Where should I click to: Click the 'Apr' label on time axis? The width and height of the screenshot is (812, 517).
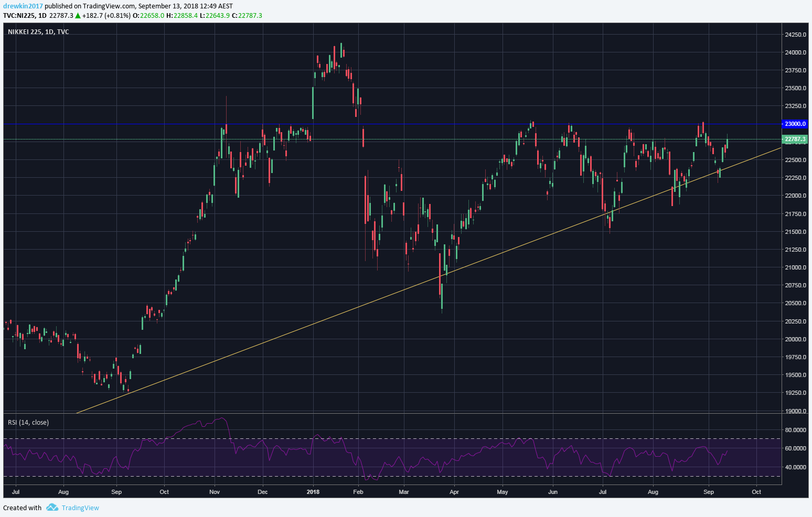454,492
